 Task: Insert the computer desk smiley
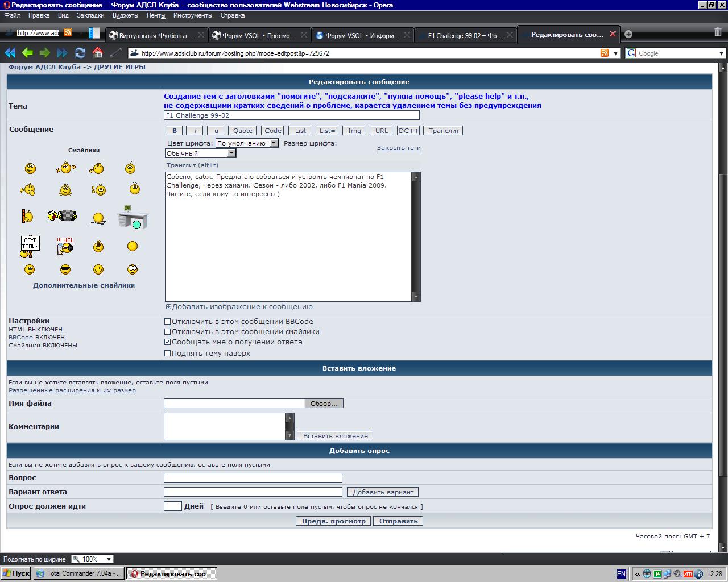point(133,217)
